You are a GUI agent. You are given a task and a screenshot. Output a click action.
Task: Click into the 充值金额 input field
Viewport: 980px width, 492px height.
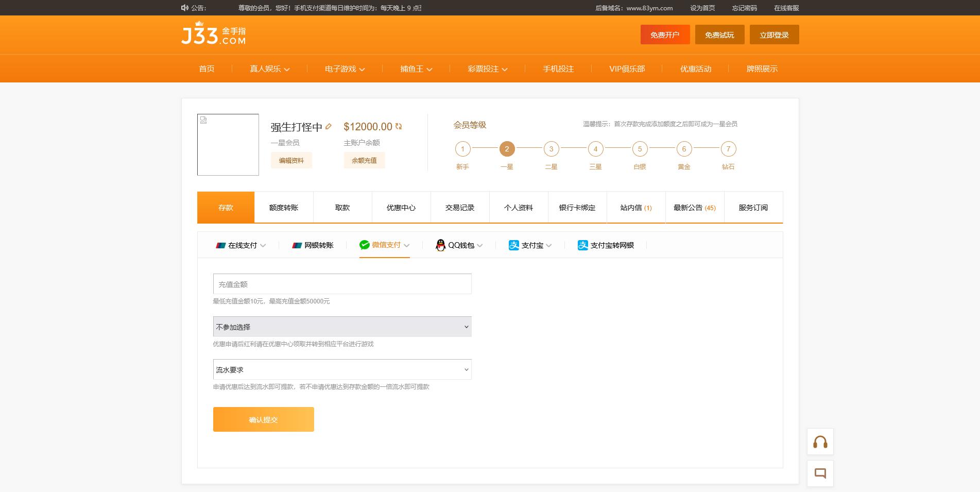342,284
